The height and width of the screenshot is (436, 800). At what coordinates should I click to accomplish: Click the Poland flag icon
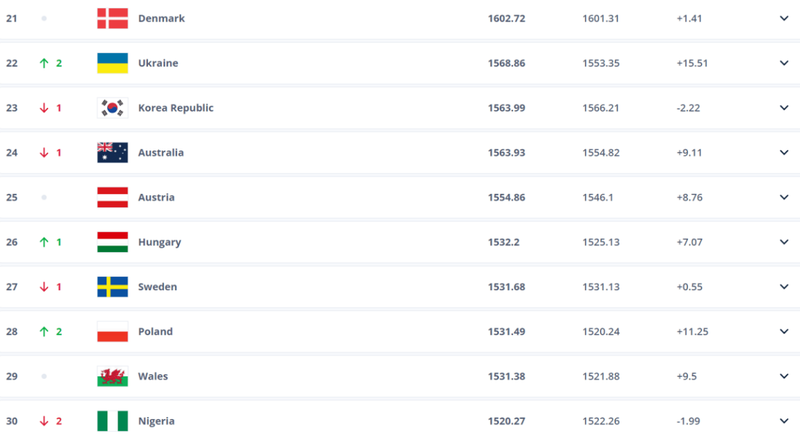[x=112, y=331]
